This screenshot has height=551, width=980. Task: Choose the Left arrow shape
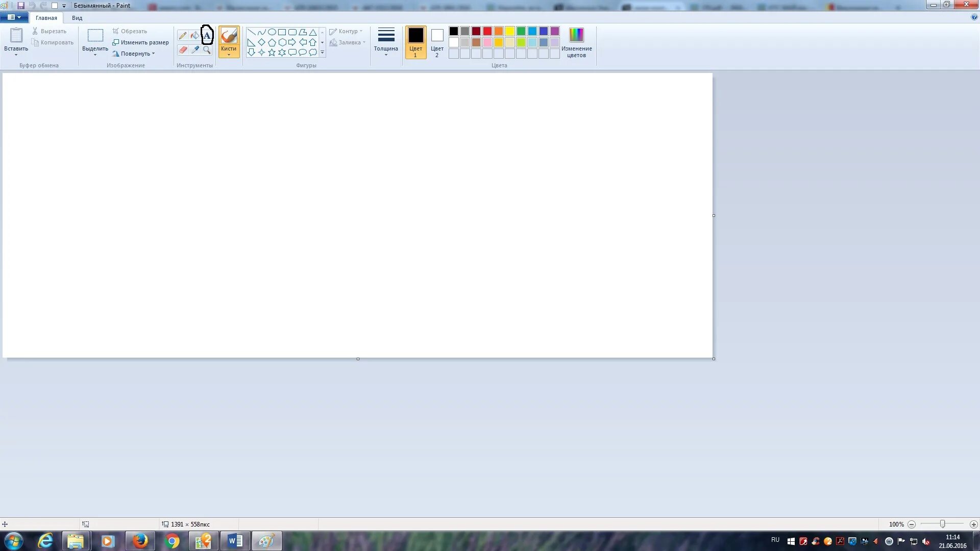302,42
